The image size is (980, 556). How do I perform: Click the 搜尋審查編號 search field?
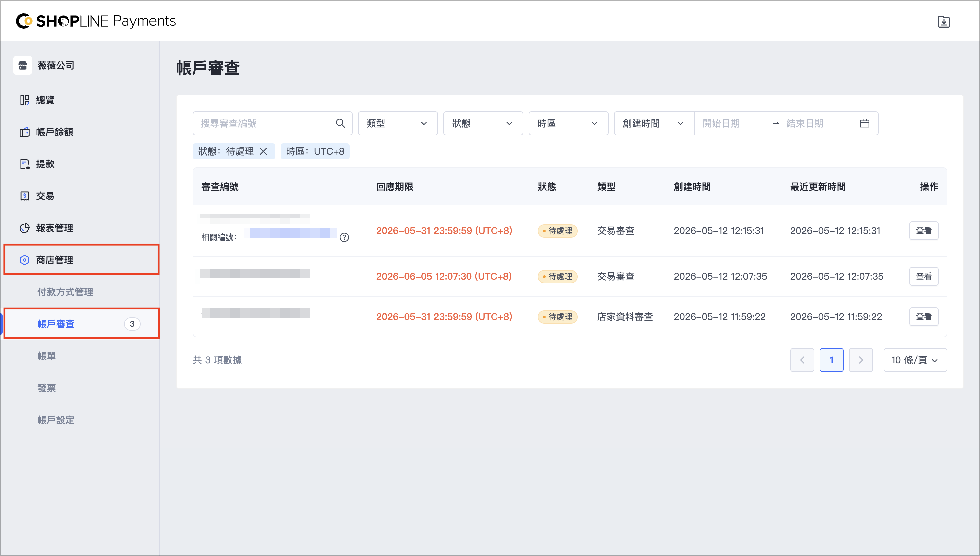coord(261,123)
